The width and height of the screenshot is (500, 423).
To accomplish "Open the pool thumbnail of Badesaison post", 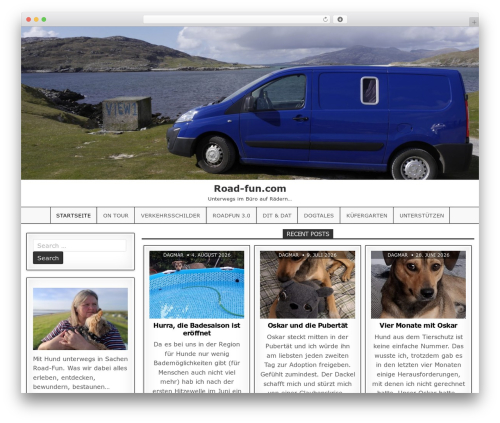I will (x=197, y=285).
